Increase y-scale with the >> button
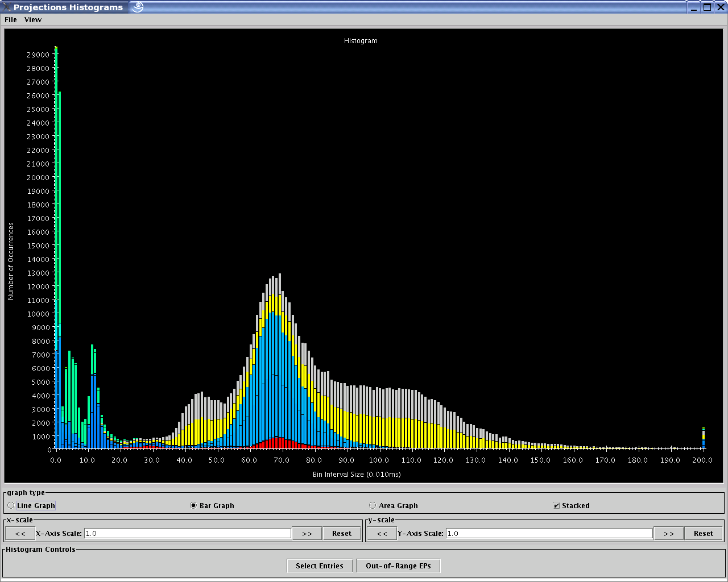 point(669,533)
